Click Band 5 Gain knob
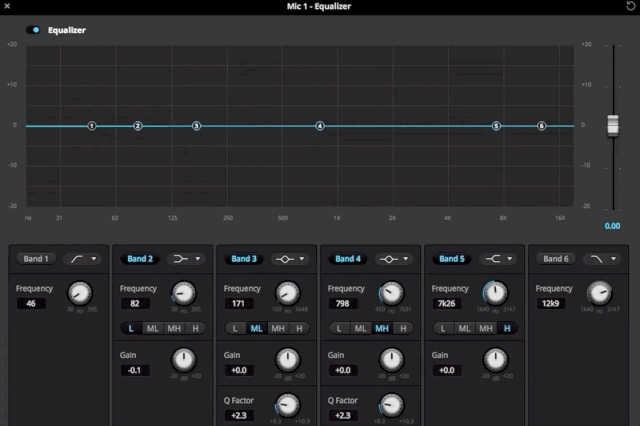This screenshot has width=640, height=426. point(496,359)
